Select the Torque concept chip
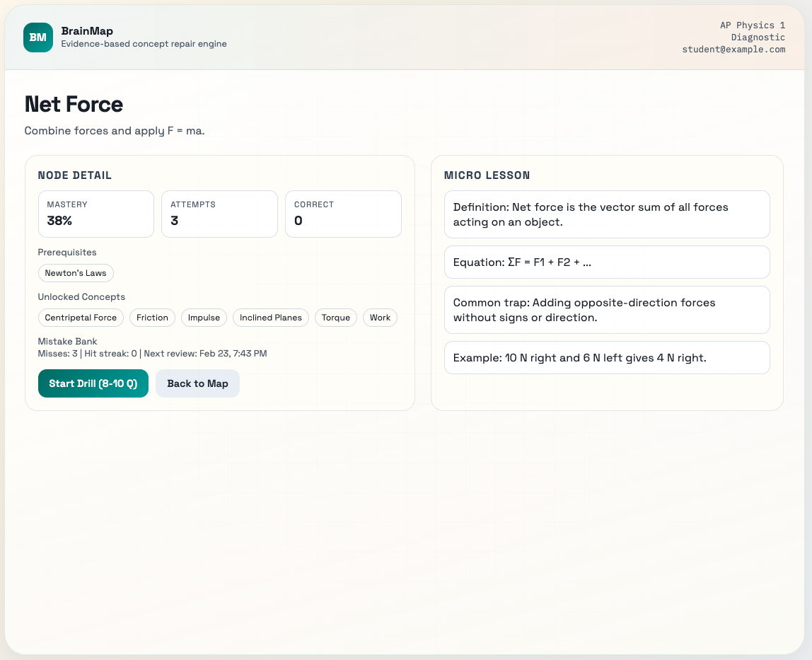Image resolution: width=812 pixels, height=660 pixels. (x=335, y=318)
